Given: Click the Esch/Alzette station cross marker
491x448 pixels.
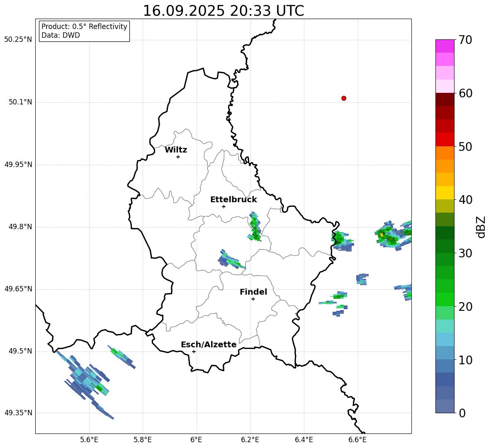Looking at the screenshot, I should pos(194,351).
